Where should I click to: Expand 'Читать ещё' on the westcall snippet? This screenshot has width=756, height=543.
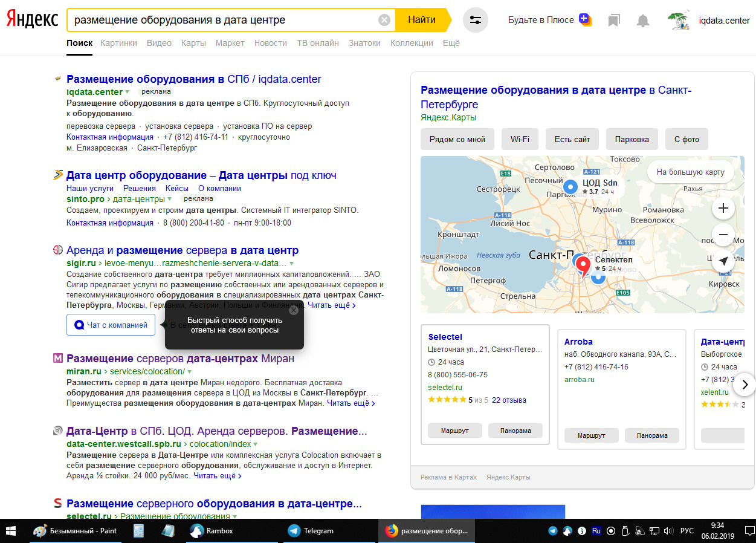pos(218,476)
